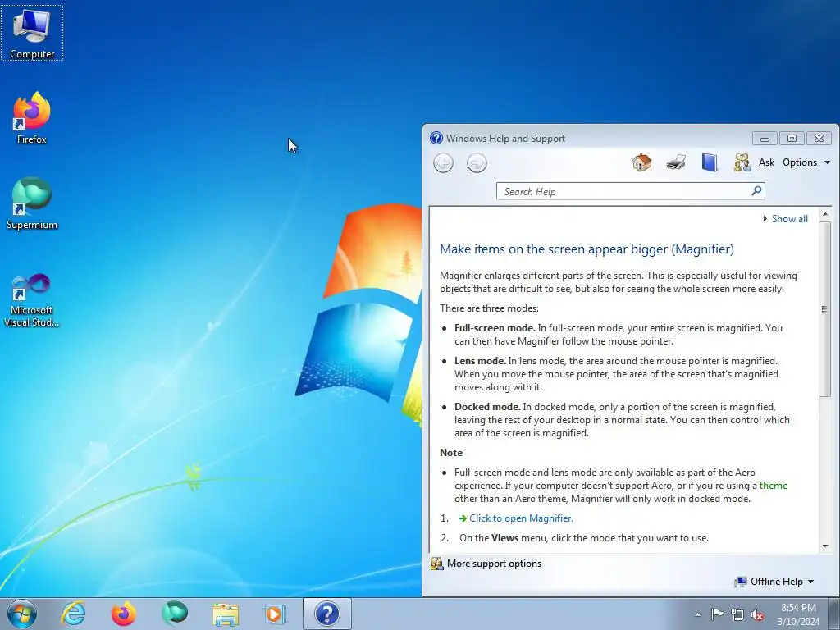
Task: Launch Internet Explorer from taskbar
Action: (x=73, y=614)
